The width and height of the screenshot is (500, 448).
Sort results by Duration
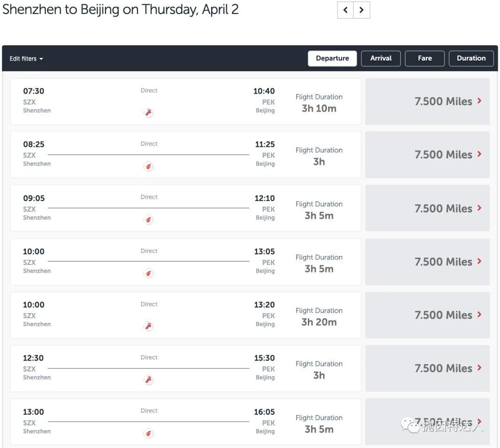471,58
